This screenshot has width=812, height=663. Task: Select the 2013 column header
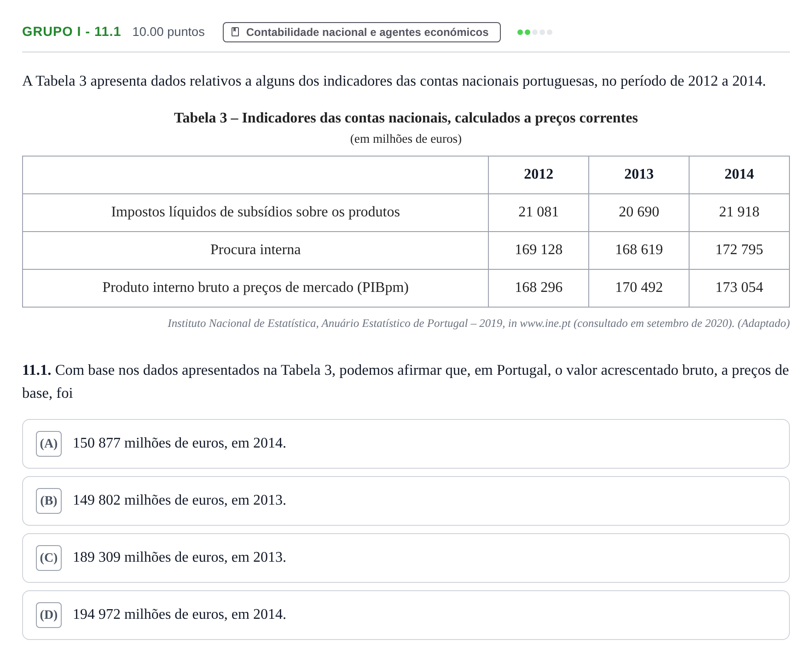coord(639,174)
